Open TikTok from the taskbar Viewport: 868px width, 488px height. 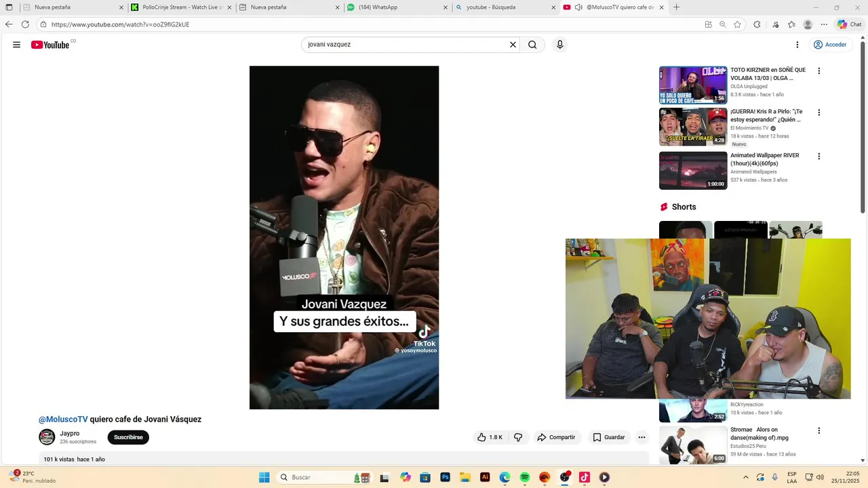585,477
